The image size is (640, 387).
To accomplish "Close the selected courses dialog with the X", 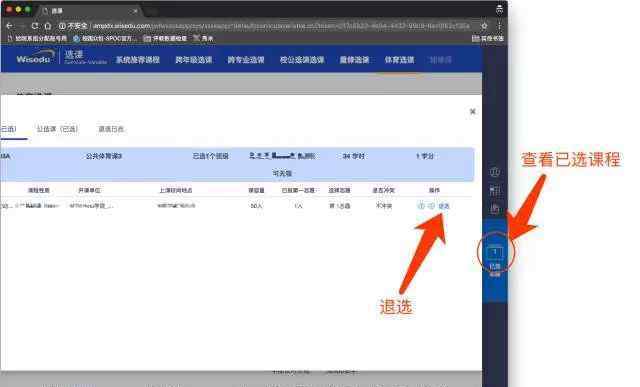I will point(472,111).
